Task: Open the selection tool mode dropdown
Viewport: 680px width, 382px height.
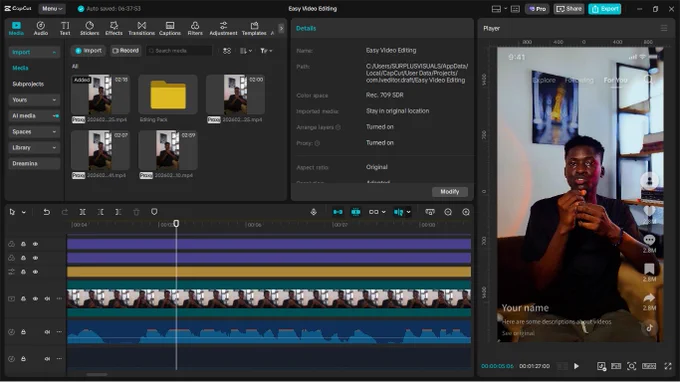Action: (24, 212)
